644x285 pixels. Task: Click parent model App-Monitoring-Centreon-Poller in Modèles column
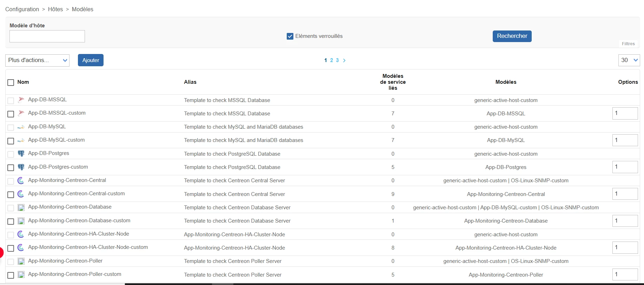(506, 275)
